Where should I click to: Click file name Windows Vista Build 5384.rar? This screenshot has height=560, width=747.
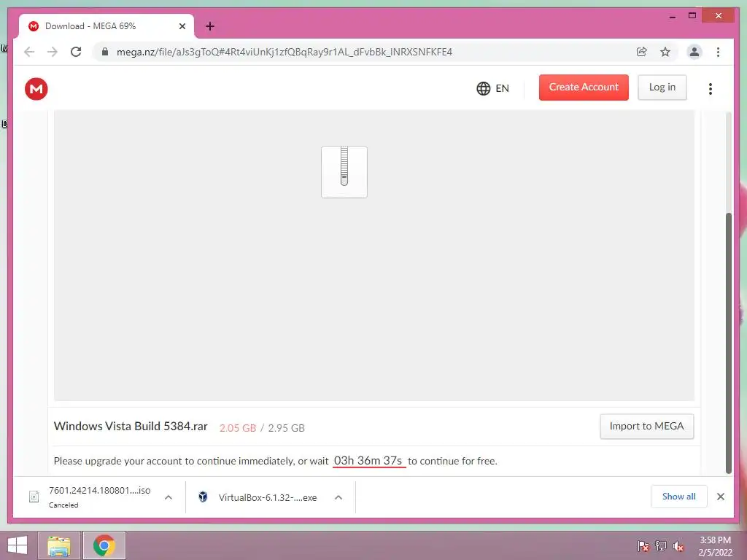pos(131,426)
